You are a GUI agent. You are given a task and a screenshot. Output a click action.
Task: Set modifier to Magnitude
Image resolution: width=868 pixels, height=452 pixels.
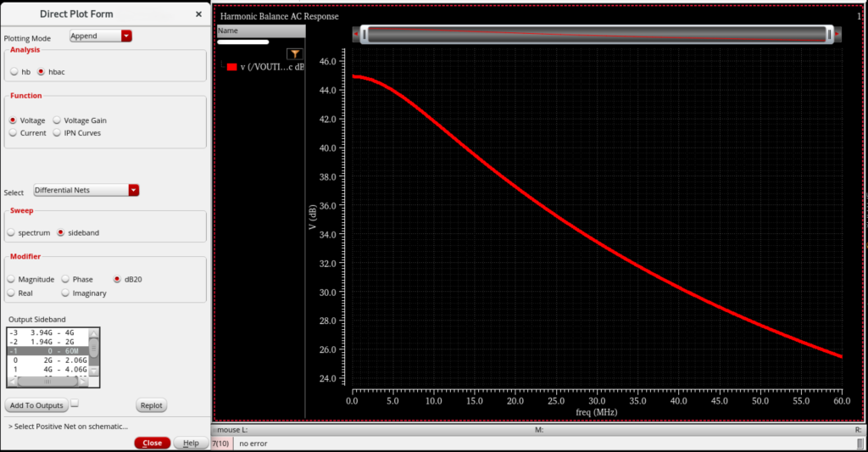pyautogui.click(x=11, y=279)
